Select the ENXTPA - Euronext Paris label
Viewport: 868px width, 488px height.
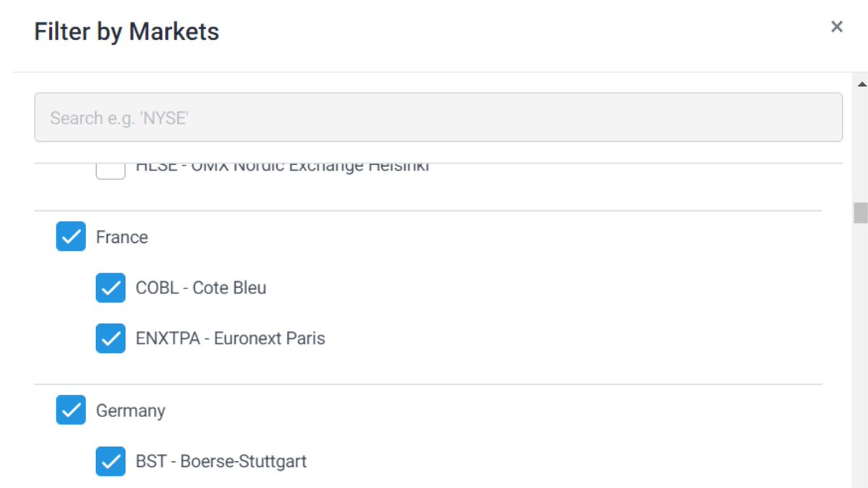[x=230, y=338]
